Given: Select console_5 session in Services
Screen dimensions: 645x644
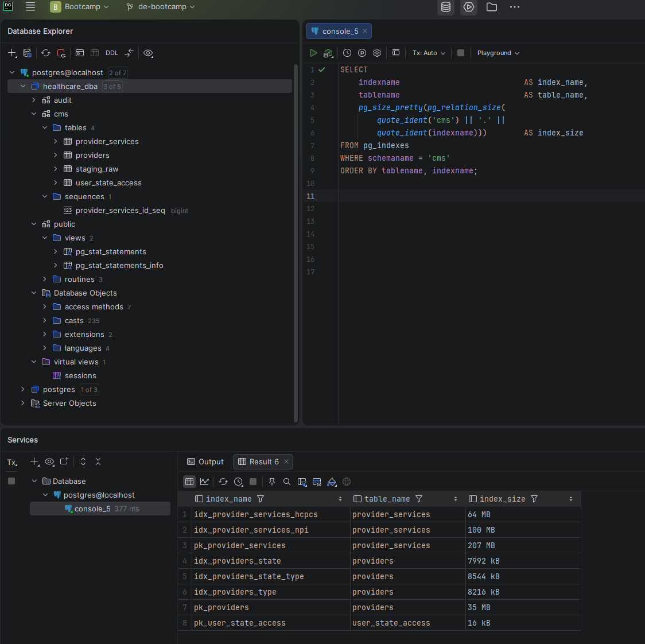Looking at the screenshot, I should [100, 509].
